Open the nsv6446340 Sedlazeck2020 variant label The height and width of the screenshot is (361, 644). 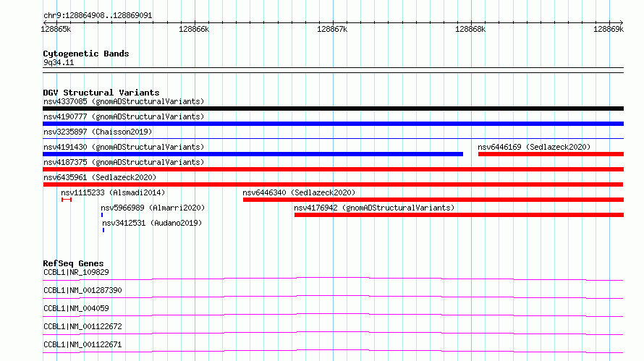299,192
